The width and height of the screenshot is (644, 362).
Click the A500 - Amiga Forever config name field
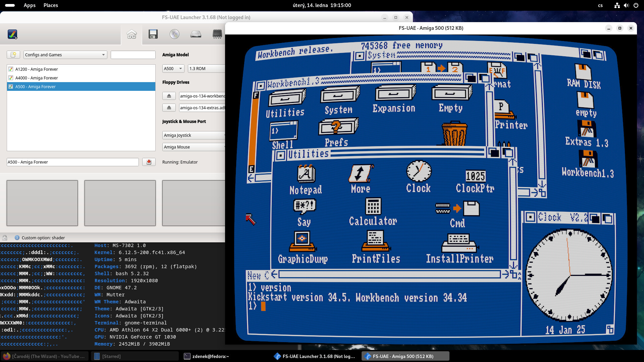[73, 162]
